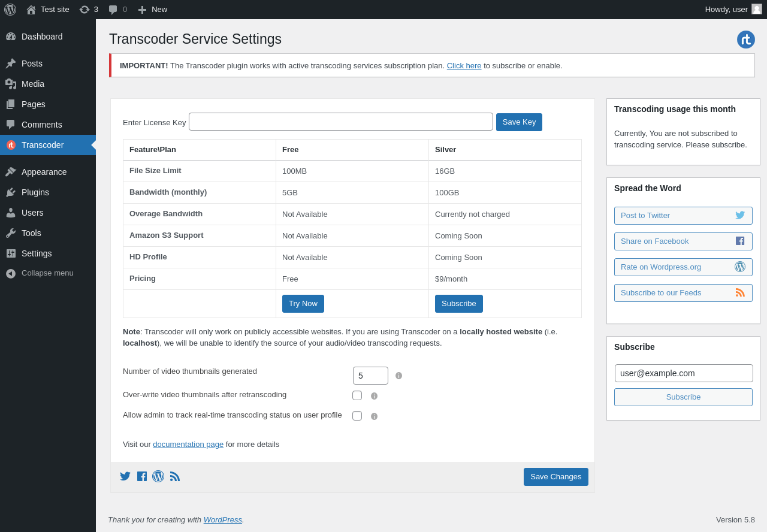Click the Version 5.8 footer text
The width and height of the screenshot is (767, 532).
pos(735,520)
